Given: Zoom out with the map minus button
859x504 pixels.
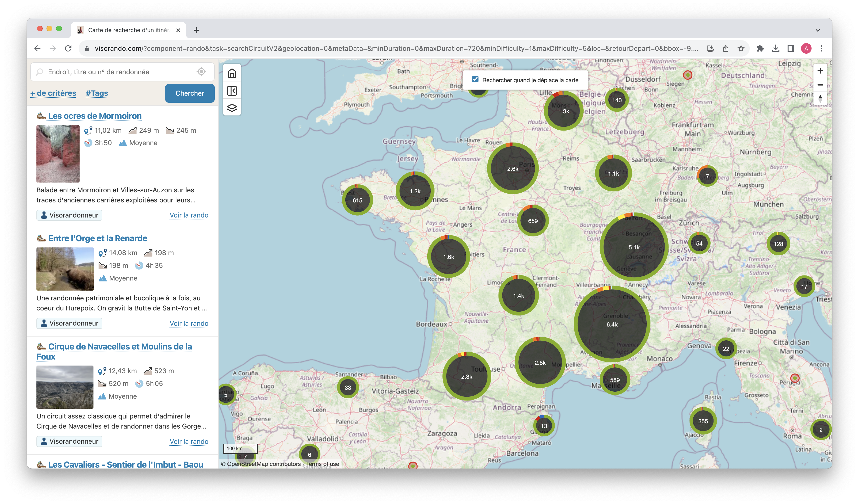Looking at the screenshot, I should (x=820, y=85).
